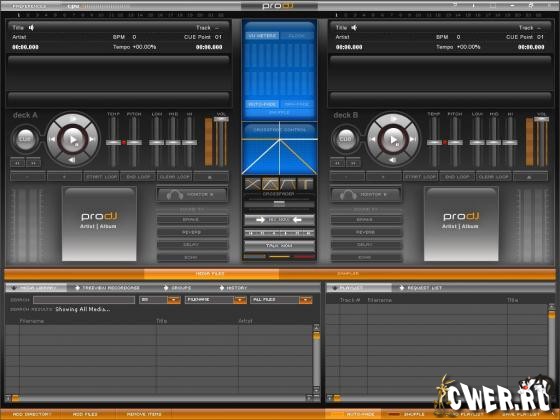Click Add Directory at bottom
Image resolution: width=560 pixels, height=420 pixels.
coord(32,414)
